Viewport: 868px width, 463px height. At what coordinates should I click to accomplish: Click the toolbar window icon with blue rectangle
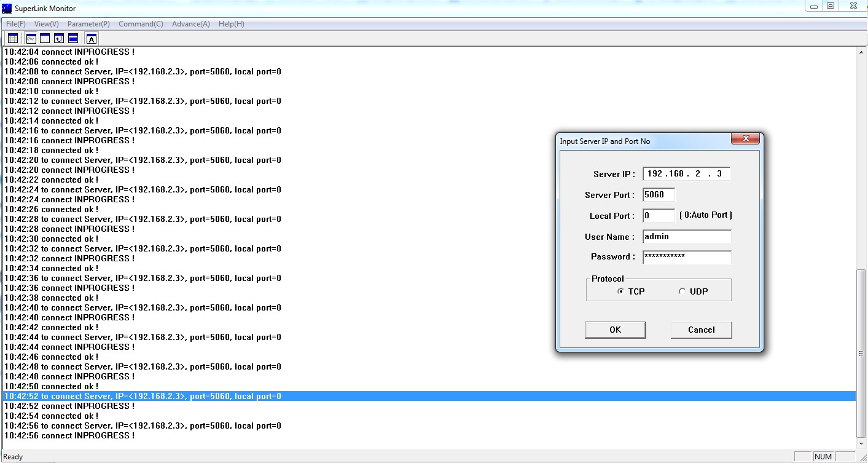(72, 38)
